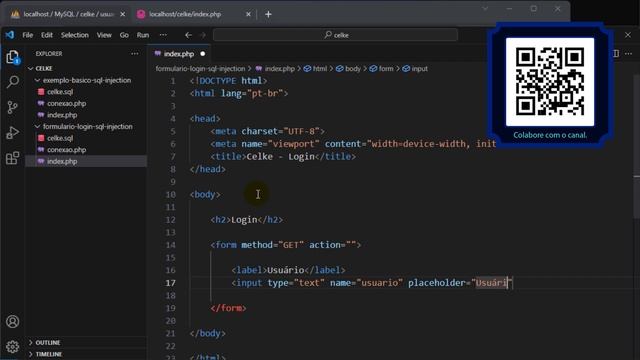Collapse formulario-login-sql-injection folder
Image resolution: width=640 pixels, height=360 pixels.
pyautogui.click(x=87, y=127)
